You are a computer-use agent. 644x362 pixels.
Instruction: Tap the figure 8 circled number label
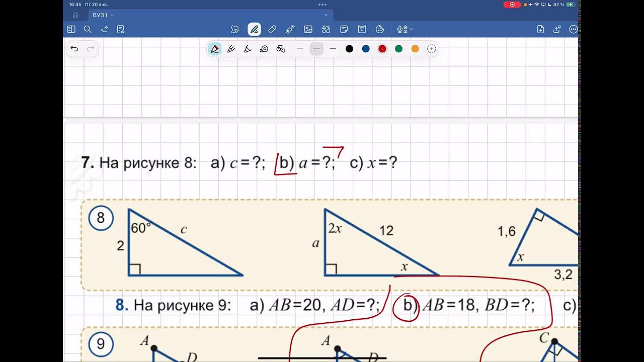[101, 218]
